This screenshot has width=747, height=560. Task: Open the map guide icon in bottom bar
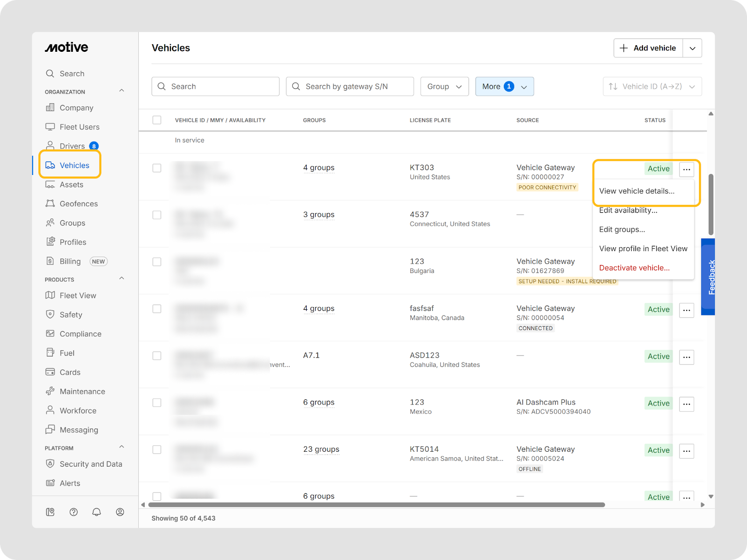(50, 512)
